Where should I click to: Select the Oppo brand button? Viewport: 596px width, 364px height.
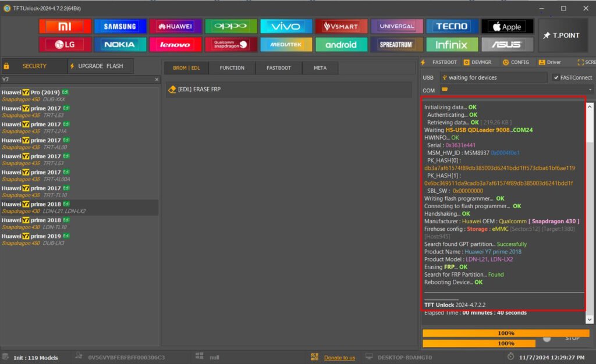click(x=230, y=26)
